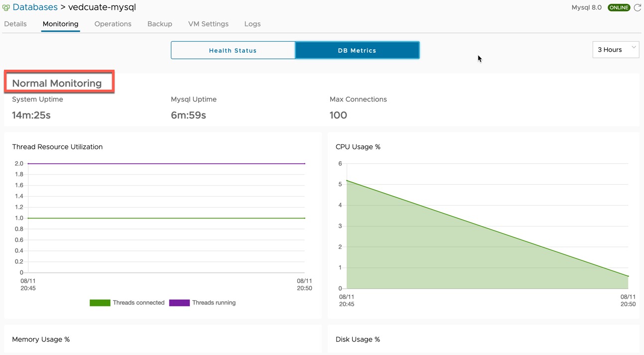Click the ONLINE status badge

pos(619,7)
